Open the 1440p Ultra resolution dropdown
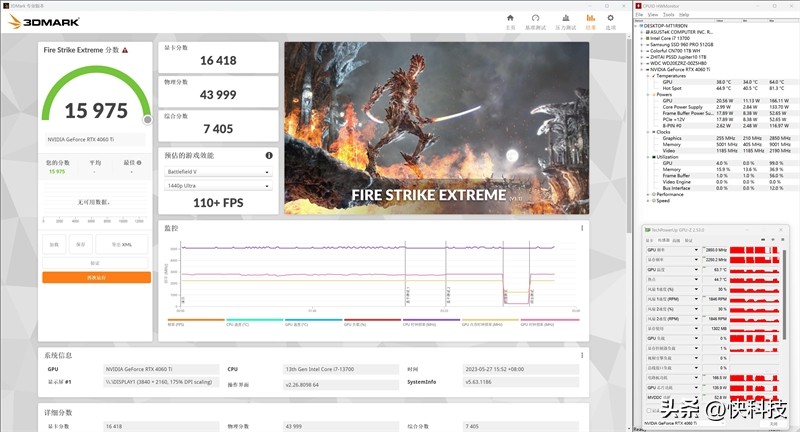The height and width of the screenshot is (432, 800). click(x=218, y=186)
